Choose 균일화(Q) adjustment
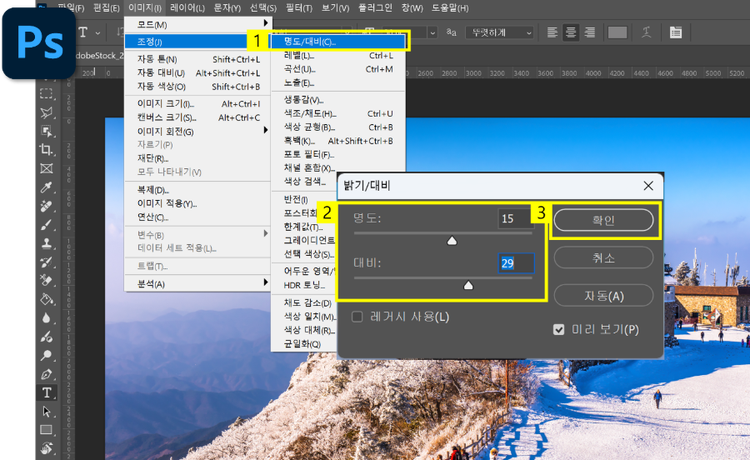Image resolution: width=750 pixels, height=460 pixels. (305, 344)
